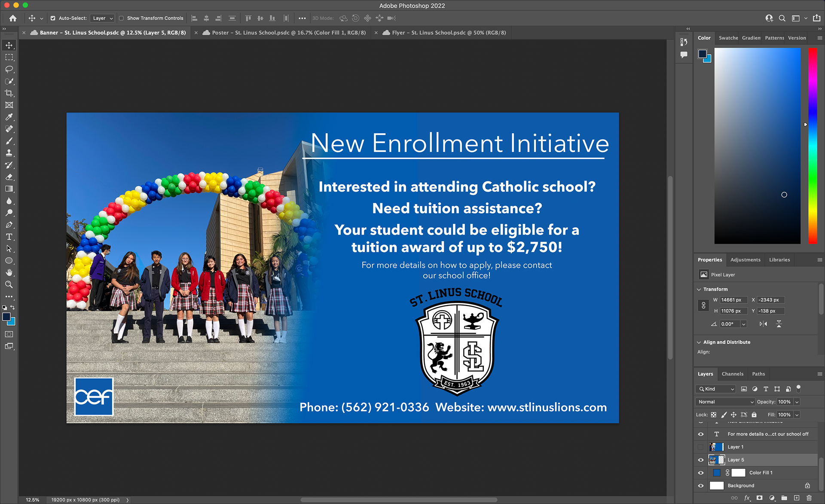
Task: Toggle lock transparent pixels
Action: (x=714, y=415)
